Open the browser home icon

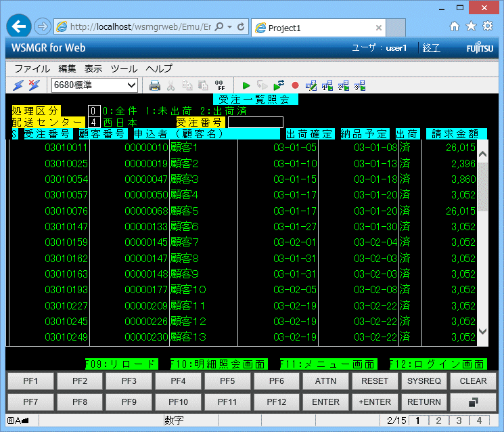(454, 26)
